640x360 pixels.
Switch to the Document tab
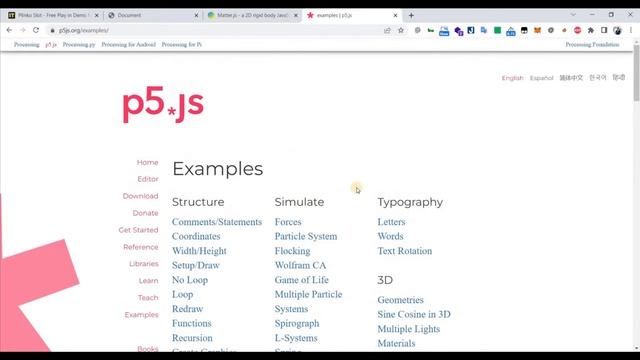coord(152,16)
